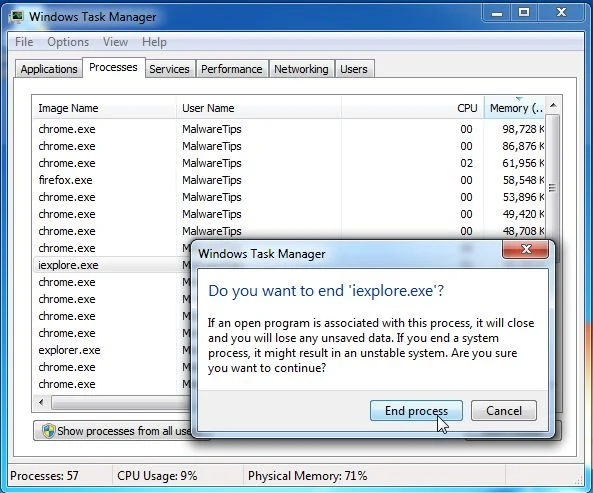Select the firefox.exe process row
The image size is (593, 493).
(289, 180)
